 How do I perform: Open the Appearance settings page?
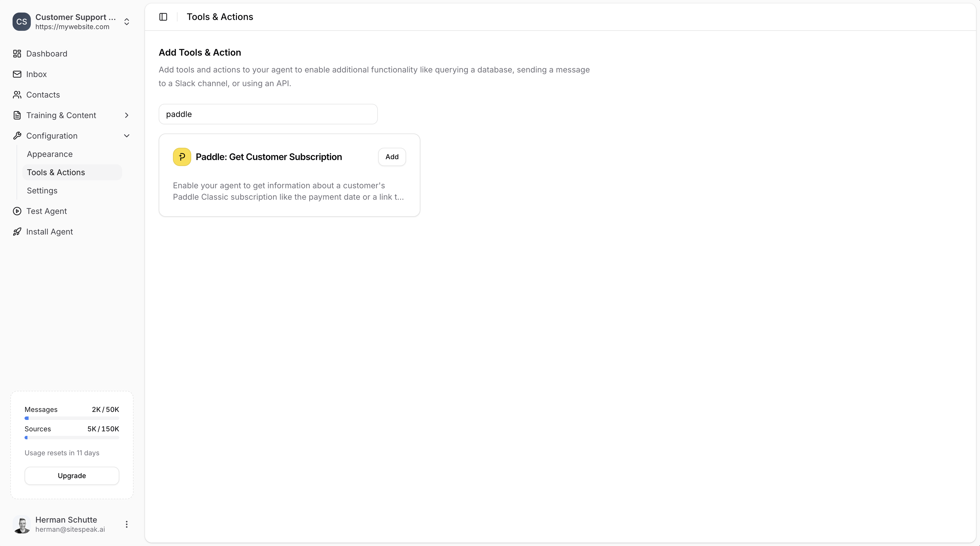click(49, 154)
